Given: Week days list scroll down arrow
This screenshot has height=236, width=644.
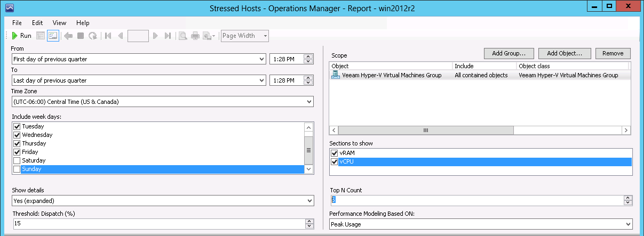Looking at the screenshot, I should pos(308,169).
